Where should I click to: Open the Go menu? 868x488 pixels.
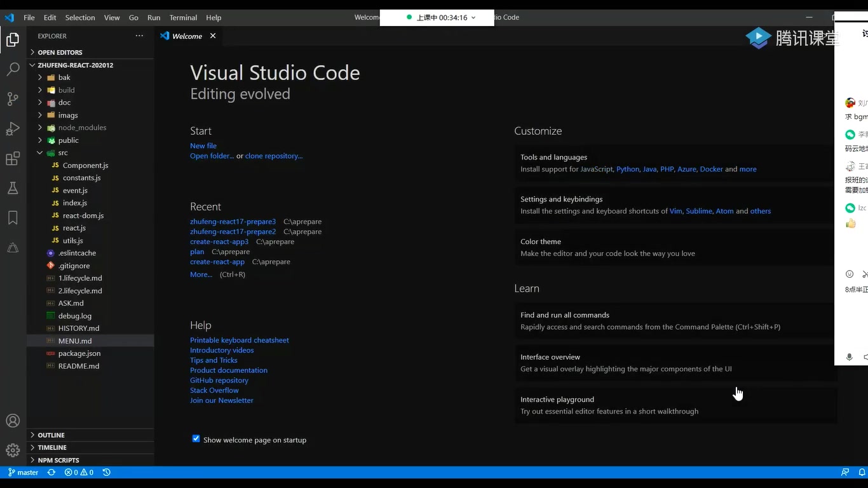click(x=133, y=18)
